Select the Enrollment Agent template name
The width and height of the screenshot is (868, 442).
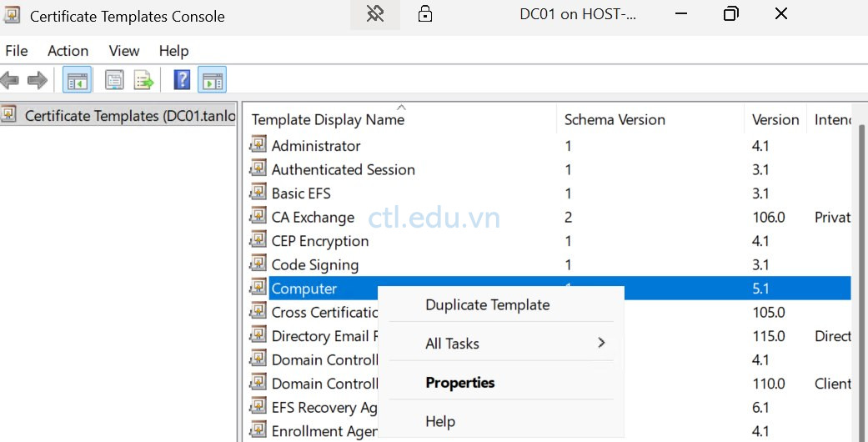click(x=324, y=432)
